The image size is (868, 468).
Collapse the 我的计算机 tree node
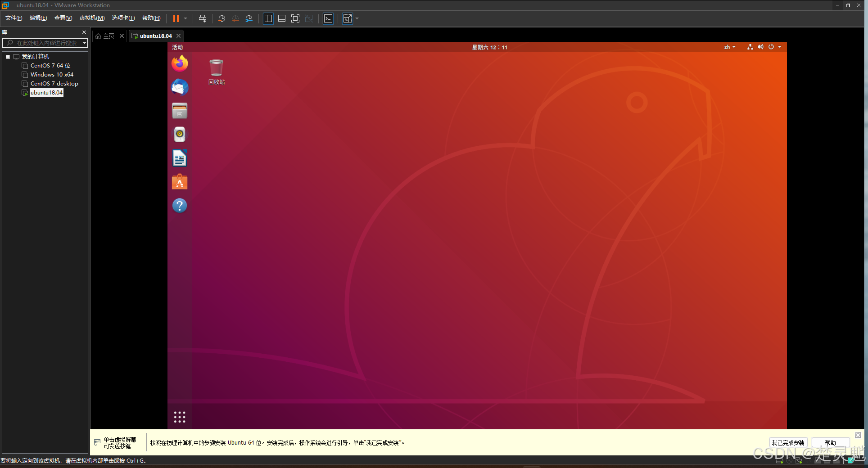pos(8,57)
